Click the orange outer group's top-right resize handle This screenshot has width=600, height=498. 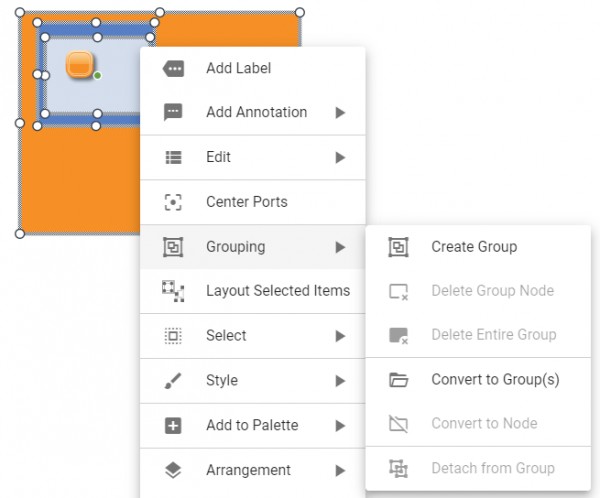tap(300, 13)
